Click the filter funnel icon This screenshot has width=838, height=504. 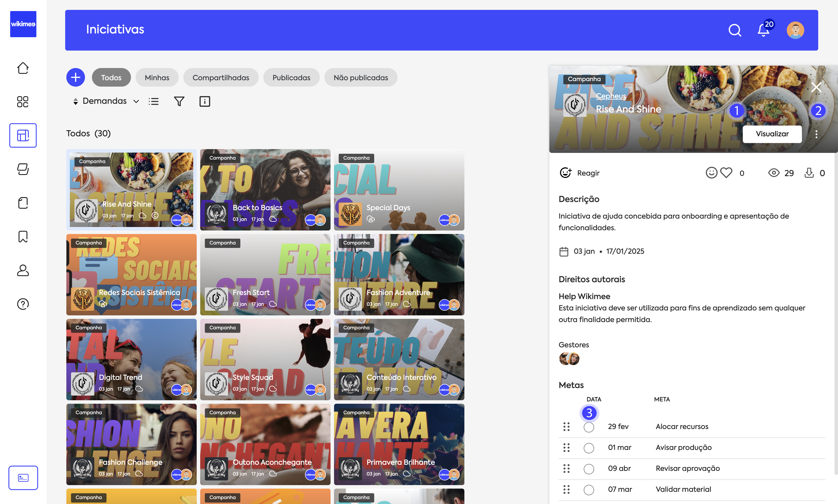(x=179, y=101)
